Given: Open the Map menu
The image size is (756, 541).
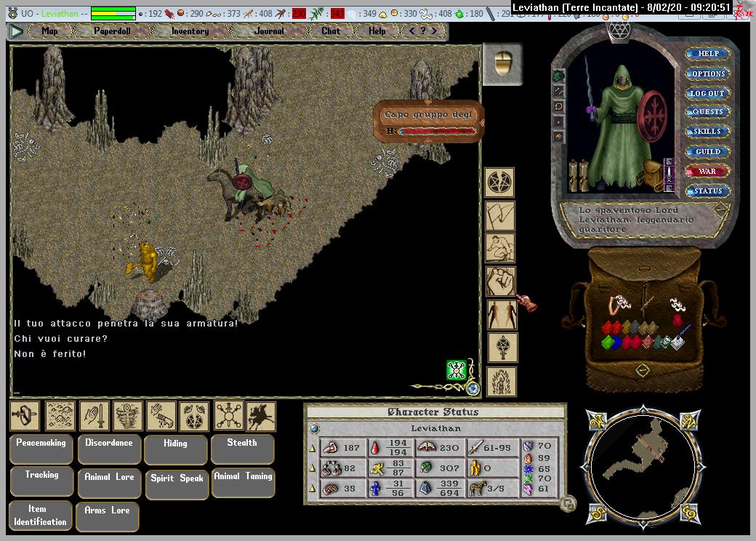Looking at the screenshot, I should 49,31.
